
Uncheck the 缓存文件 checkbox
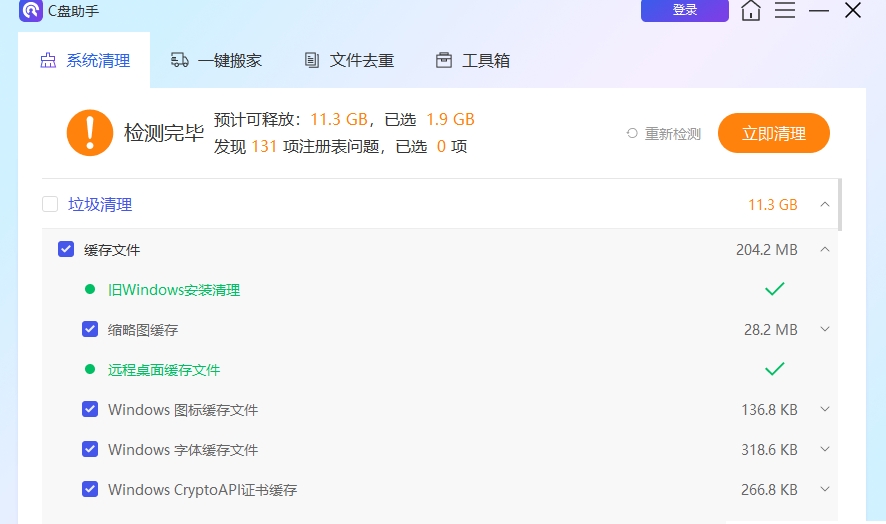click(66, 249)
